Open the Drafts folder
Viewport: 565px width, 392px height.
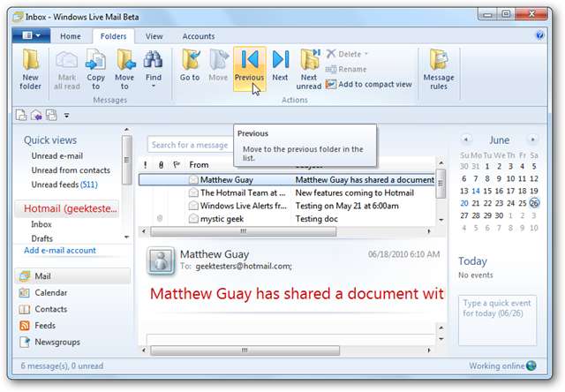(41, 238)
